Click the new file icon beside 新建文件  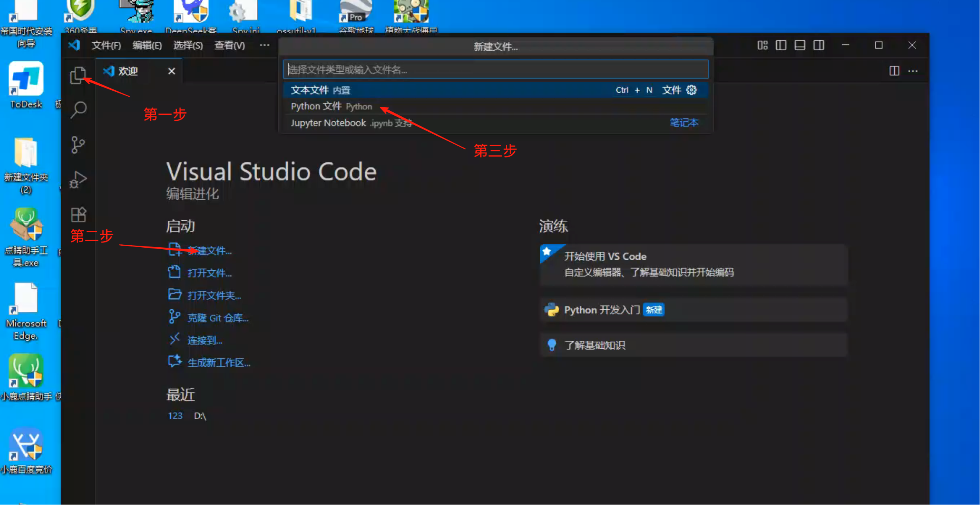(175, 250)
